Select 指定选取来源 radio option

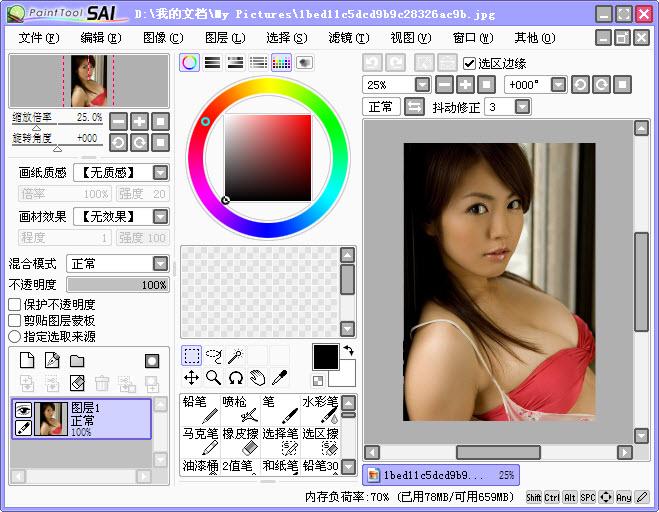pyautogui.click(x=15, y=336)
